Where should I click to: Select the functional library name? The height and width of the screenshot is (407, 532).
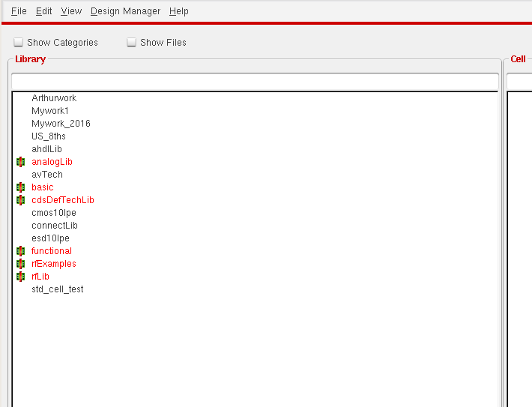(51, 251)
